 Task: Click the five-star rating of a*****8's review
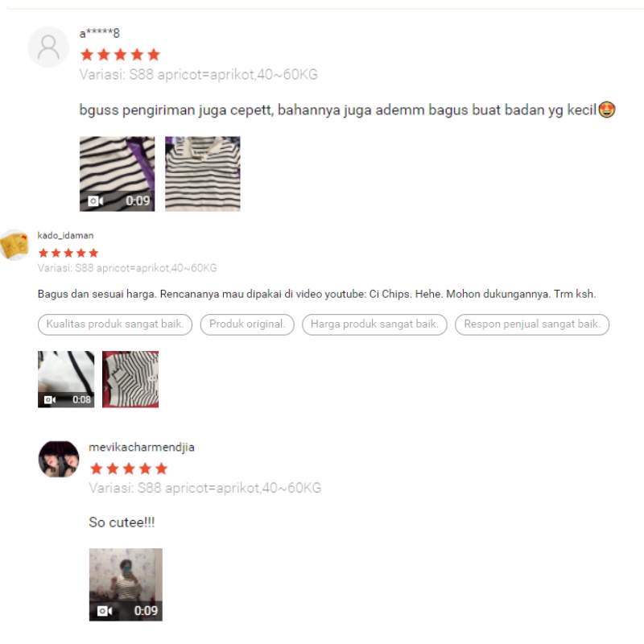coord(120,55)
